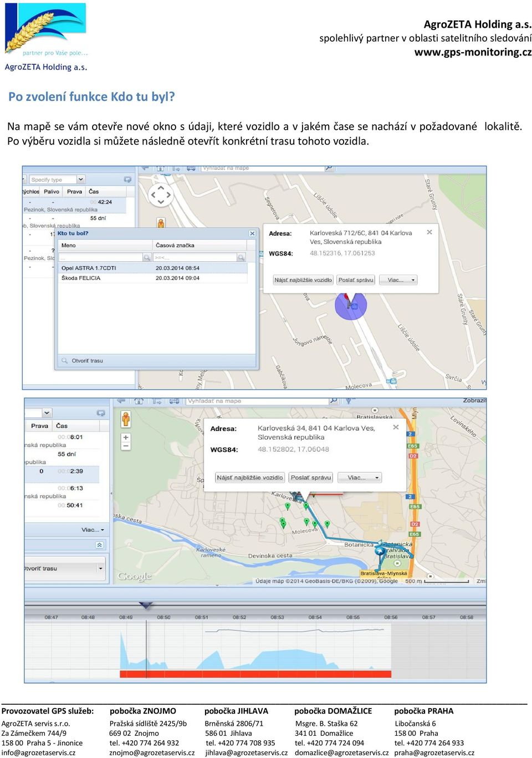Click the Časová značka filter input field

[195, 258]
